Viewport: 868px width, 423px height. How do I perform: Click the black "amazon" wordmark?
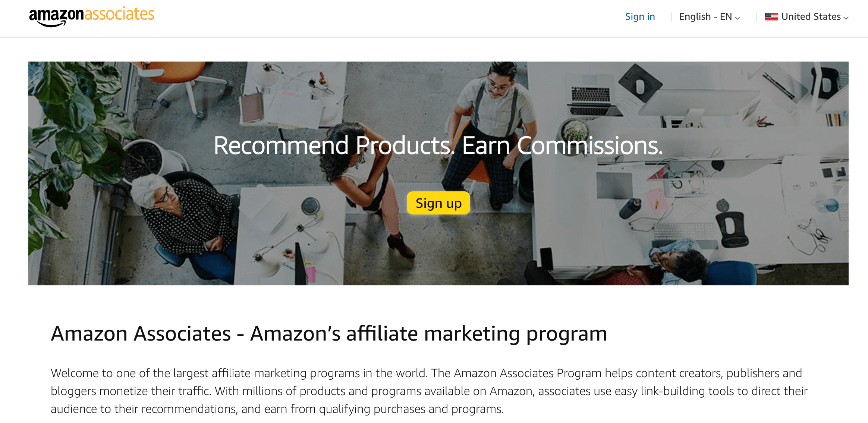click(x=56, y=15)
